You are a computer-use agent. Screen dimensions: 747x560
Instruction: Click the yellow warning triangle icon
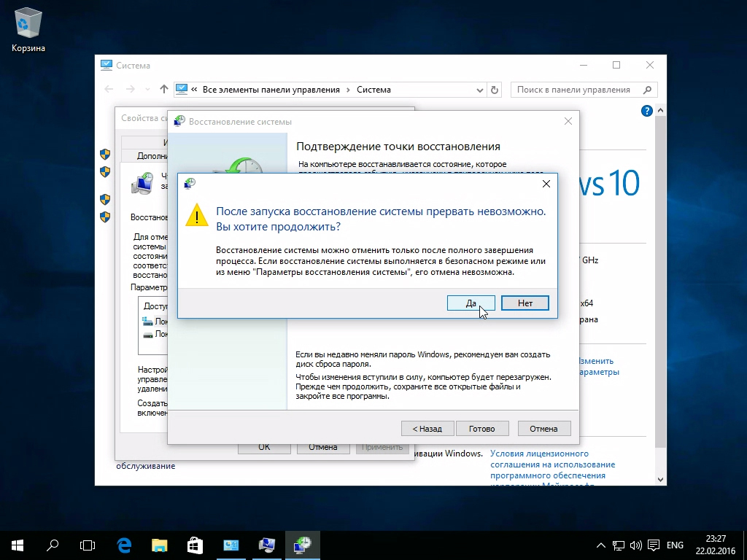[x=196, y=215]
